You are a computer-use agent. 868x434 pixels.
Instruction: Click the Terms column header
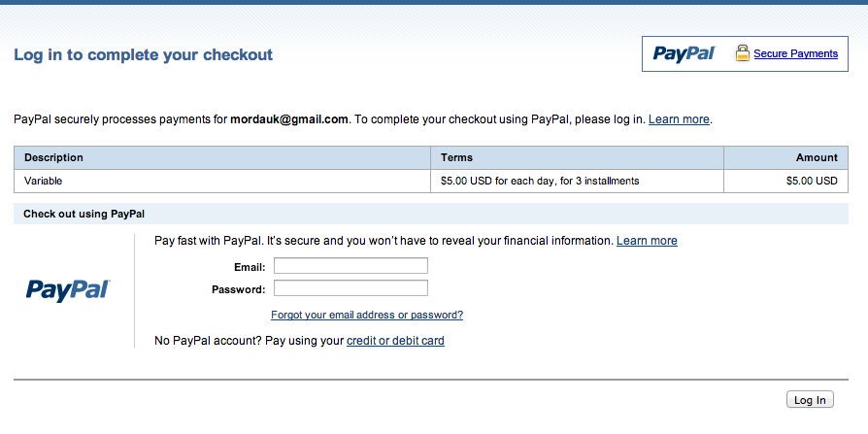coord(456,157)
